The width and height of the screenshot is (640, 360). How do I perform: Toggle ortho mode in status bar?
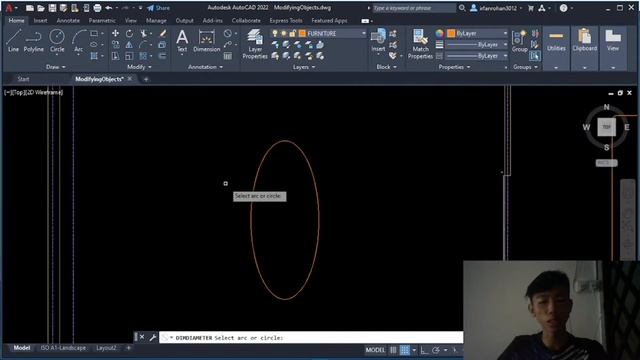pyautogui.click(x=424, y=350)
